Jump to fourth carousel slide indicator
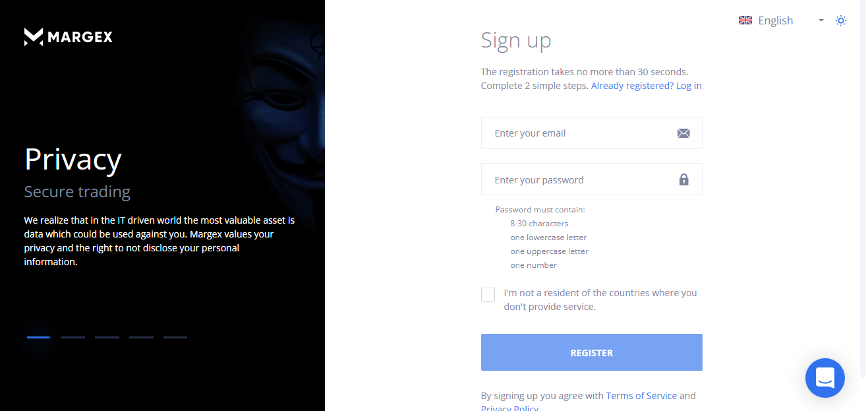The height and width of the screenshot is (411, 868). coord(141,337)
